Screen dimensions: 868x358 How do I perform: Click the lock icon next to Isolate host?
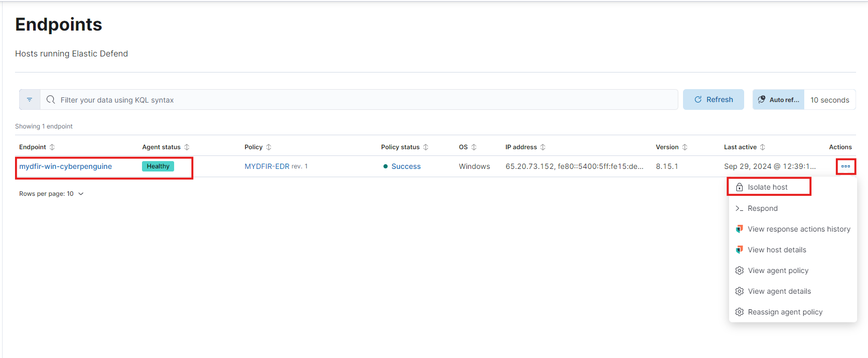click(x=739, y=187)
